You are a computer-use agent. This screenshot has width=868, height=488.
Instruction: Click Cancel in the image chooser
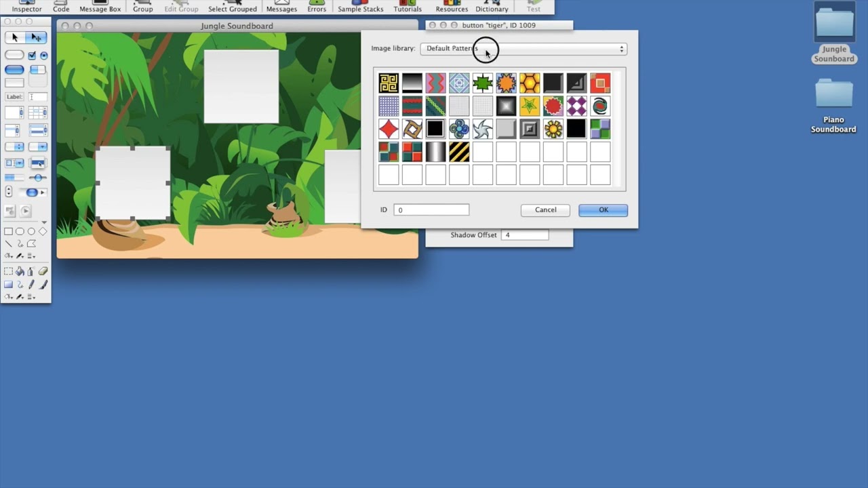click(x=545, y=210)
